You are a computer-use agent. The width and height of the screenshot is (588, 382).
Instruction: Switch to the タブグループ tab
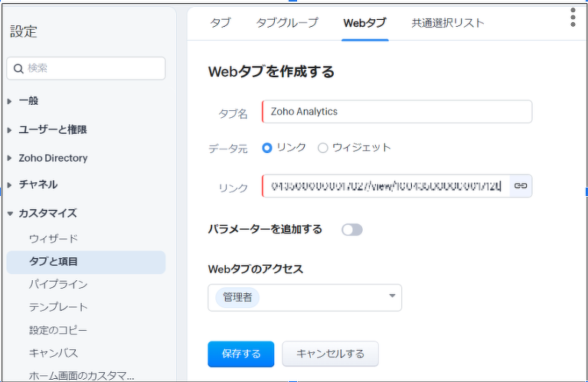tap(286, 22)
